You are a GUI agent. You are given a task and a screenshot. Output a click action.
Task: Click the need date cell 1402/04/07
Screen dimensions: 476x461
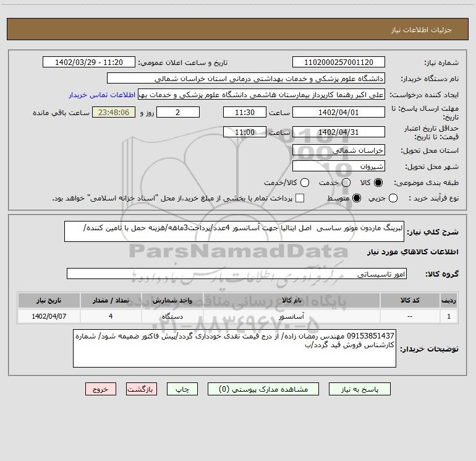pos(49,316)
